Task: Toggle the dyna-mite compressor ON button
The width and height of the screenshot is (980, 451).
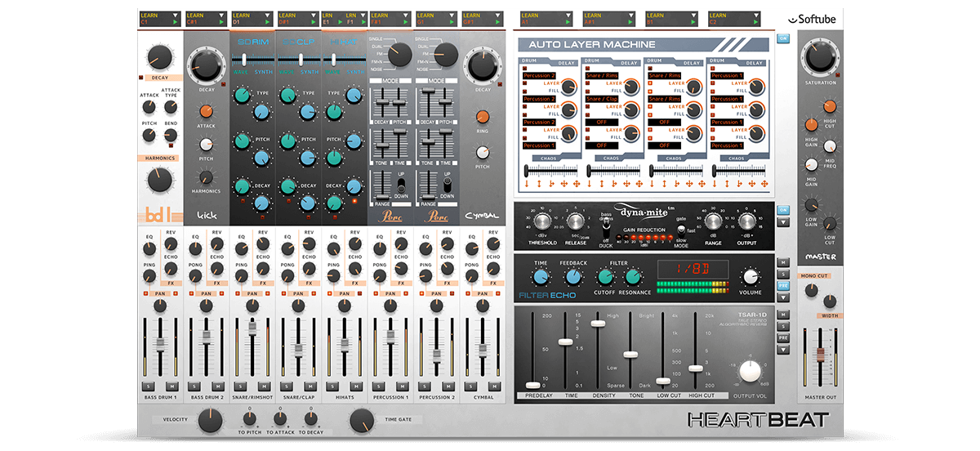Action: tap(783, 210)
